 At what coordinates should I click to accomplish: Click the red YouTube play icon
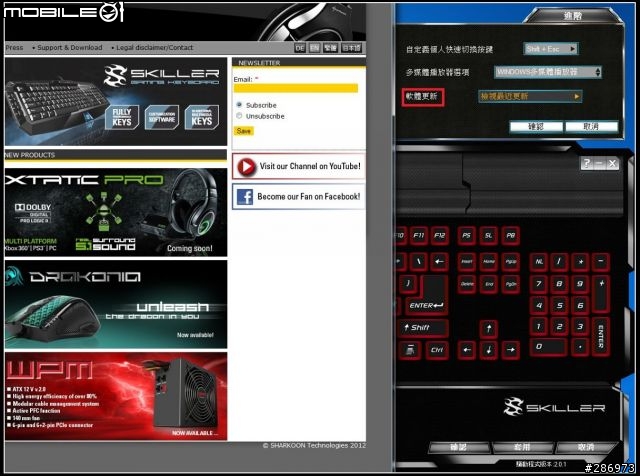(246, 167)
